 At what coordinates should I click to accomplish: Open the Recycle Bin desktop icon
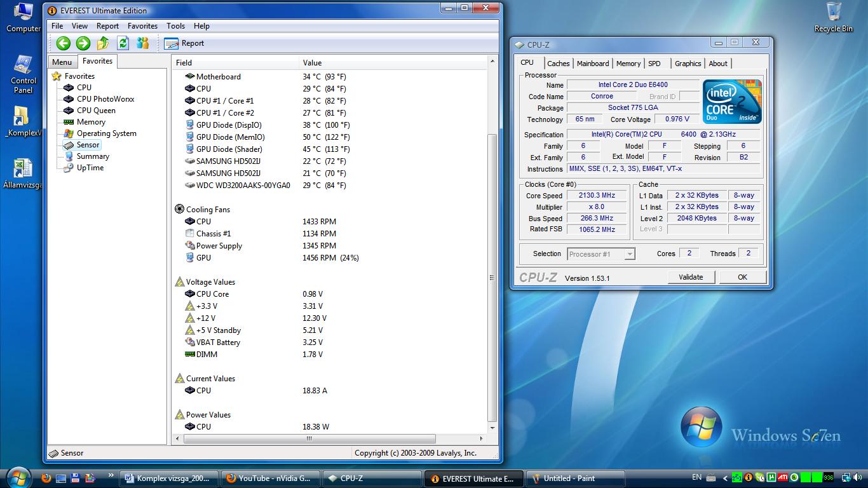point(834,17)
